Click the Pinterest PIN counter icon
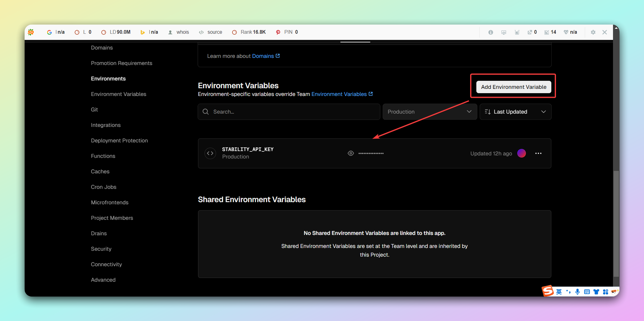 (278, 32)
